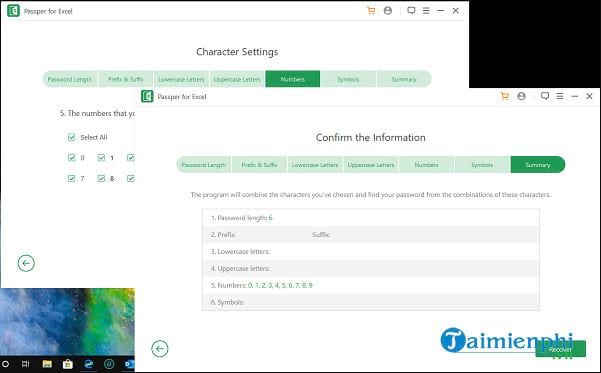Toggle the Select All checkbox
601x373 pixels.
(x=71, y=137)
